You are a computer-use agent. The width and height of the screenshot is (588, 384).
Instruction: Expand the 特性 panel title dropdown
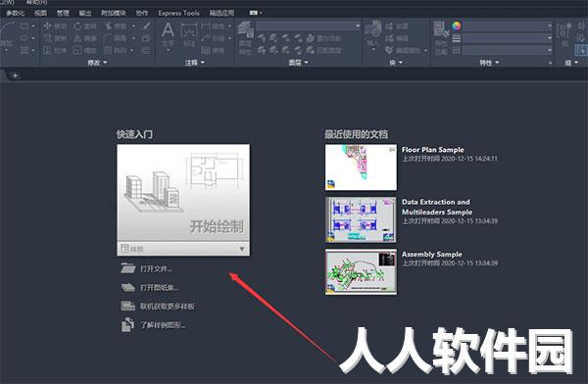point(489,63)
